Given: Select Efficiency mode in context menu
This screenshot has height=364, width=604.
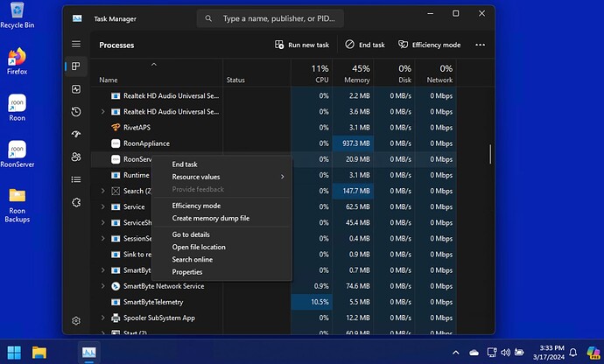Looking at the screenshot, I should (x=221, y=206).
